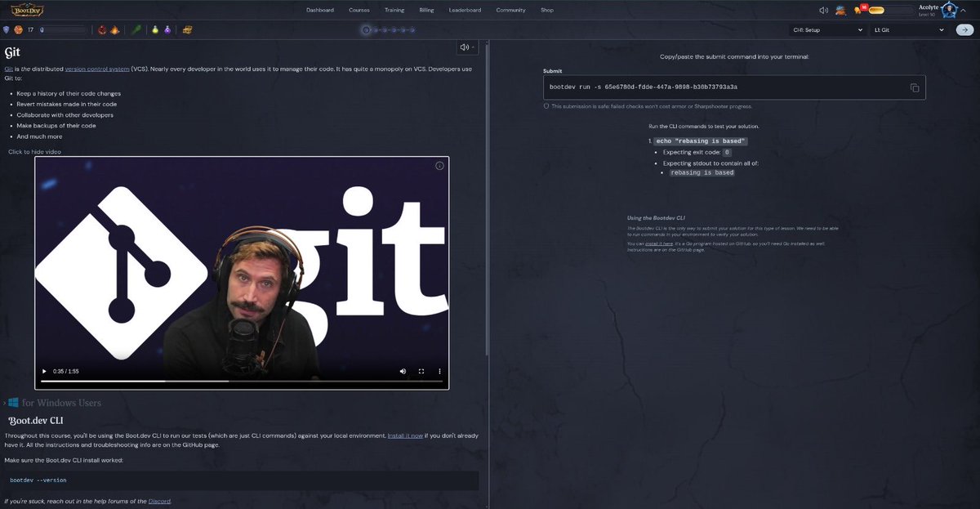
Task: Click the red potion flask icon
Action: tap(102, 30)
